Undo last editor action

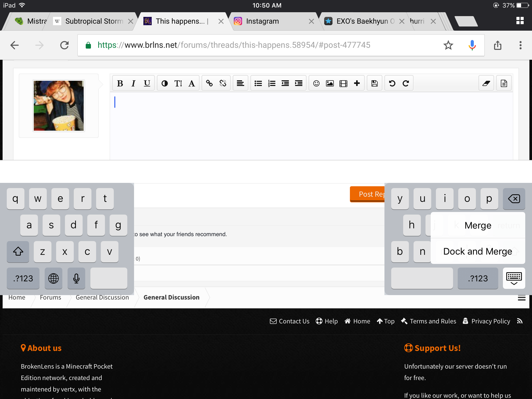click(x=392, y=83)
